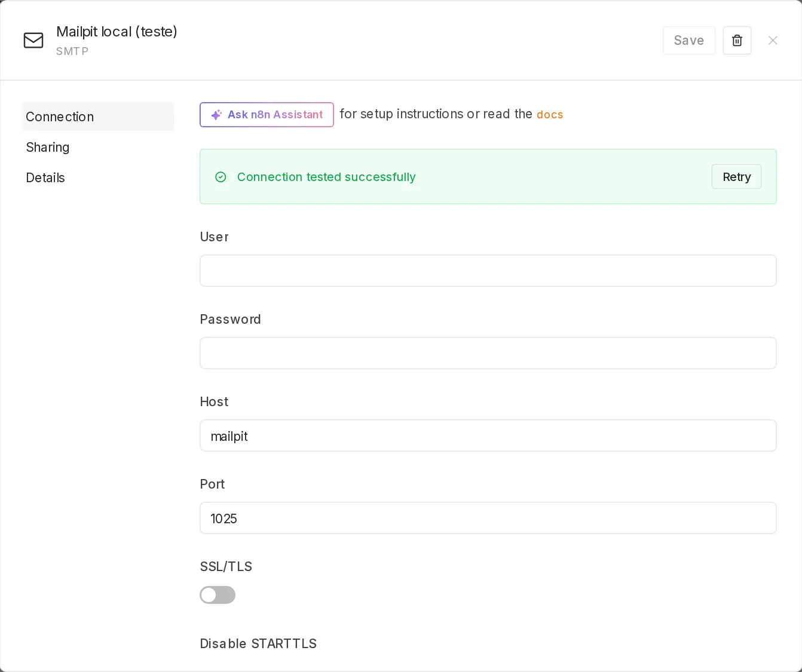Click the Save button
This screenshot has width=802, height=672.
[689, 40]
